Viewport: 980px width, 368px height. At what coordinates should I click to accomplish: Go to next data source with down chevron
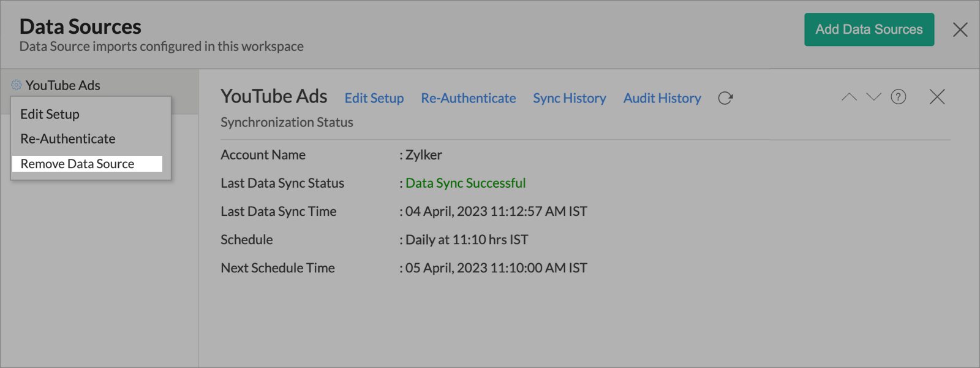pyautogui.click(x=873, y=97)
